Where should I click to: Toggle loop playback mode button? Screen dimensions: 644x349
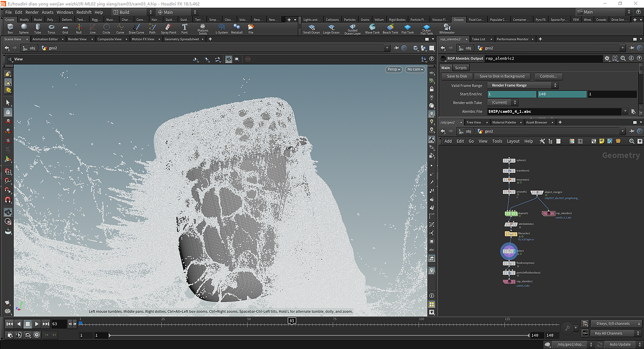tap(28, 335)
